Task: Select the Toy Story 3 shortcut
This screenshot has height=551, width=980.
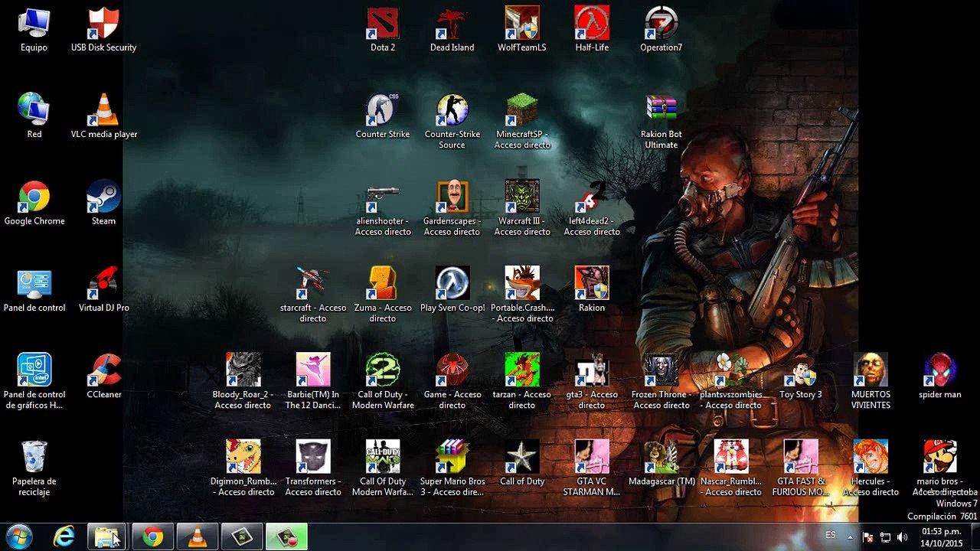Action: click(801, 377)
